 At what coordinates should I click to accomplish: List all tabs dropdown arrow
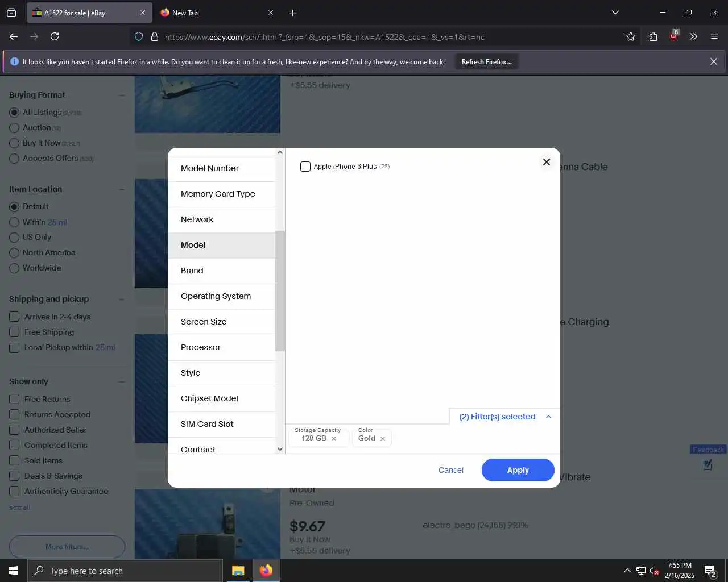615,13
